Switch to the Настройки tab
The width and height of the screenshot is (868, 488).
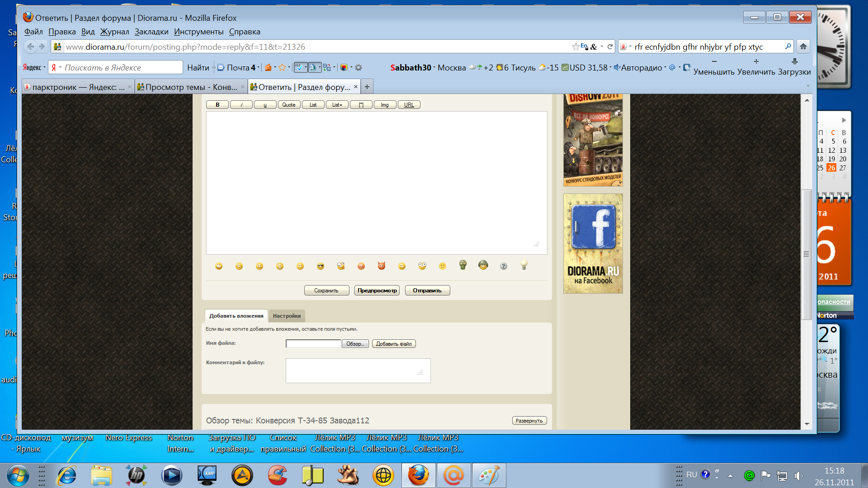(287, 316)
